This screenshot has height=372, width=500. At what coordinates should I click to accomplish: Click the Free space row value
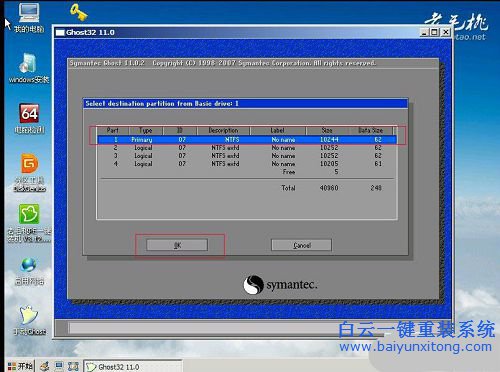pos(336,172)
